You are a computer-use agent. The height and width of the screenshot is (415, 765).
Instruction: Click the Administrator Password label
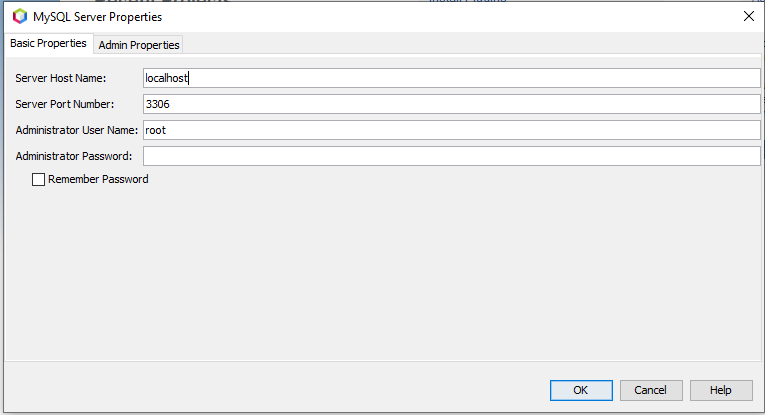point(74,156)
